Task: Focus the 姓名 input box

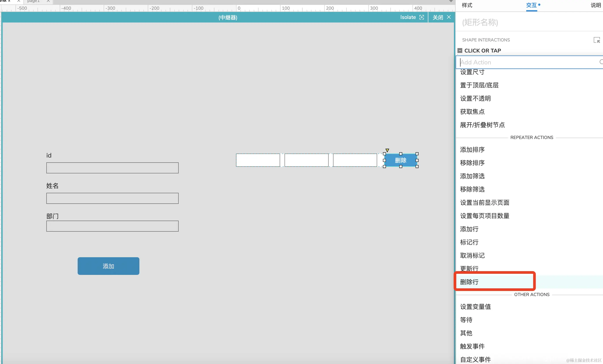Action: tap(112, 198)
